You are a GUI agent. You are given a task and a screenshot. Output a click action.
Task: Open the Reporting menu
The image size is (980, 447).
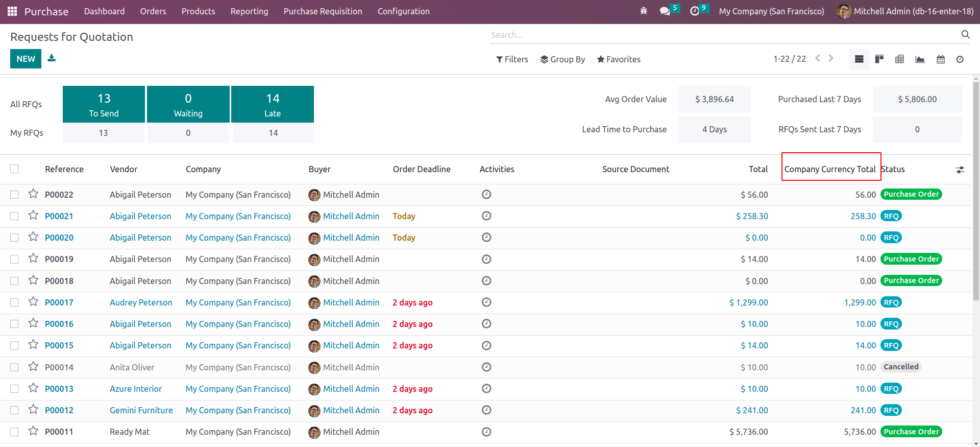[x=249, y=11]
